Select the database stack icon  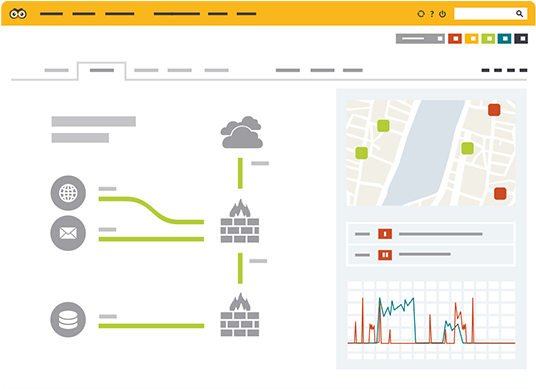68,320
